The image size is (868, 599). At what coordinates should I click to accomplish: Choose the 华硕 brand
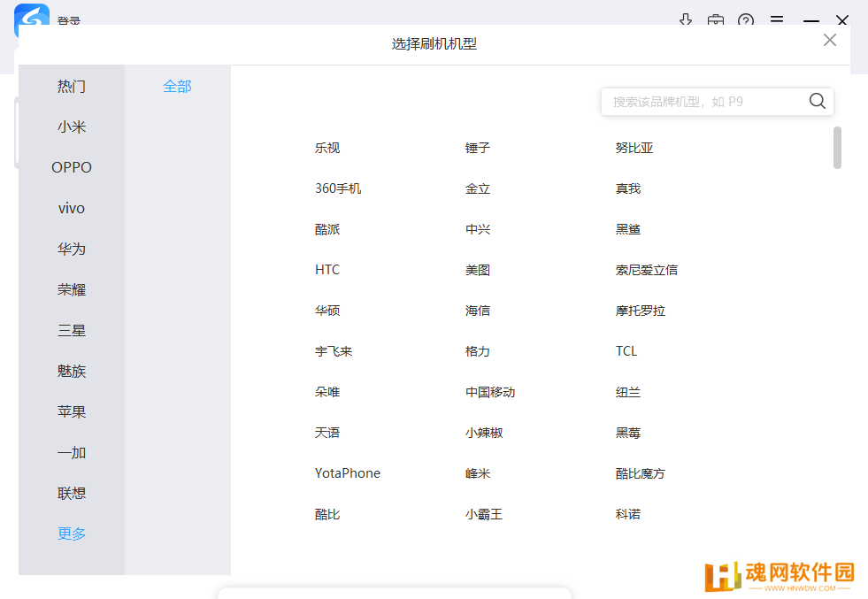(x=327, y=311)
